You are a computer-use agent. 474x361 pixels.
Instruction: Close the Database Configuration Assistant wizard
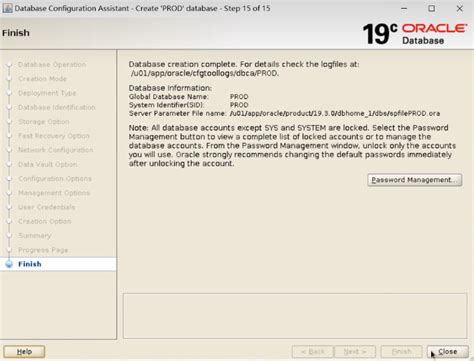coord(448,352)
